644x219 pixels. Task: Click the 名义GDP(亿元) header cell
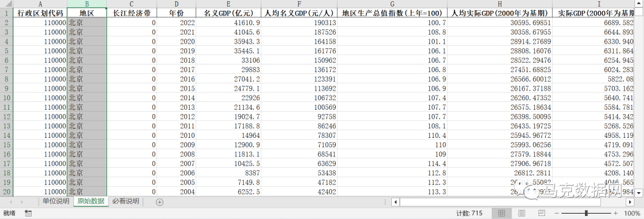(x=228, y=13)
